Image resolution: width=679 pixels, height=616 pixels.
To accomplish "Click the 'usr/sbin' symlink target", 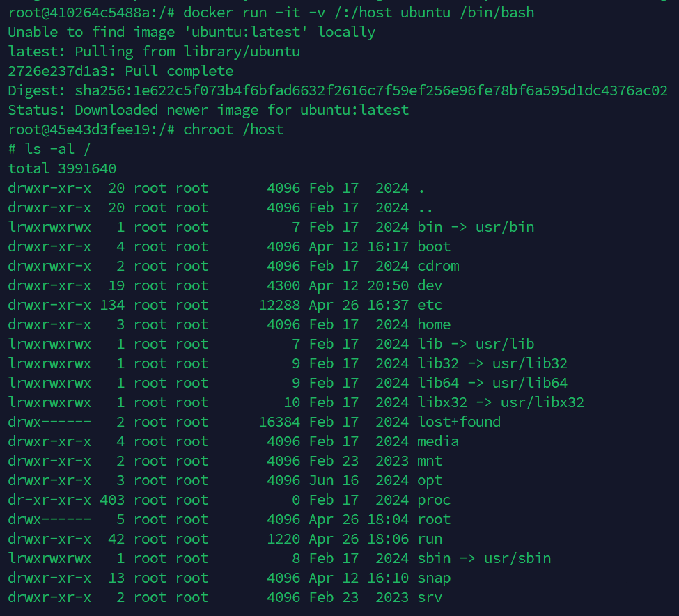I will pos(517,558).
